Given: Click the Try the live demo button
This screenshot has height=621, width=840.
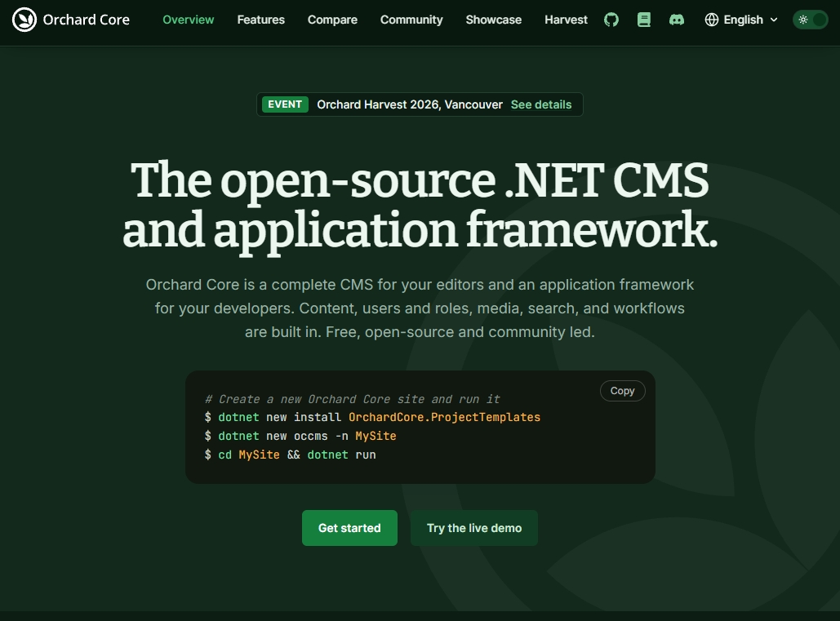Looking at the screenshot, I should (x=474, y=528).
